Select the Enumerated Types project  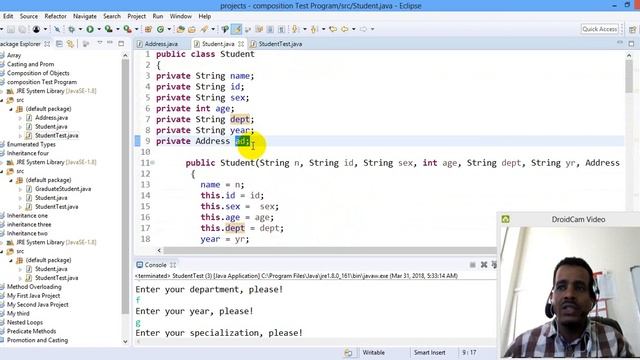click(31, 144)
